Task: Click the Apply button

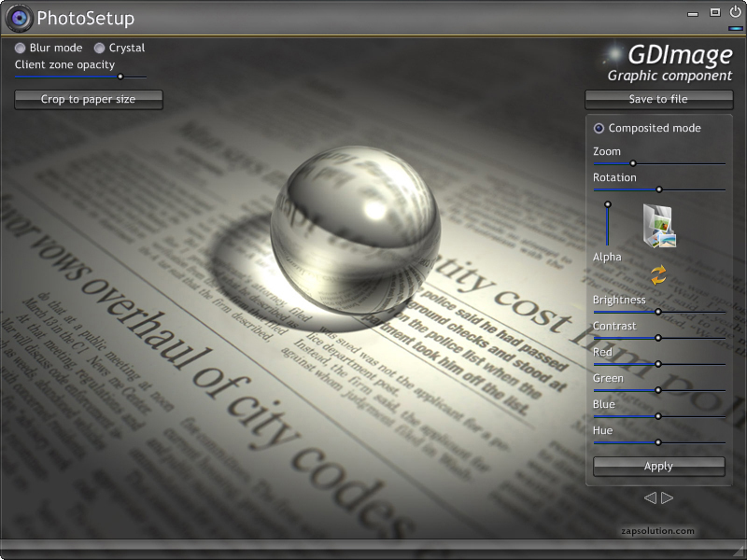Action: pos(659,466)
